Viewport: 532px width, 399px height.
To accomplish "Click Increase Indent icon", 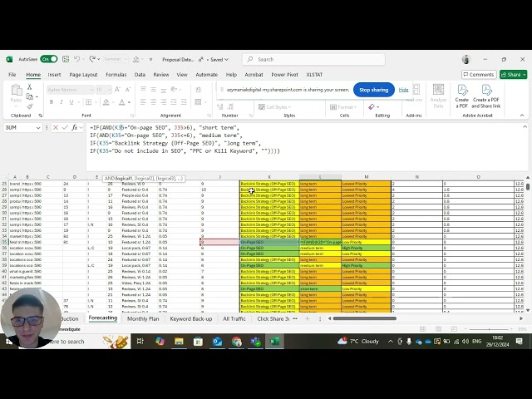I will tap(184, 101).
